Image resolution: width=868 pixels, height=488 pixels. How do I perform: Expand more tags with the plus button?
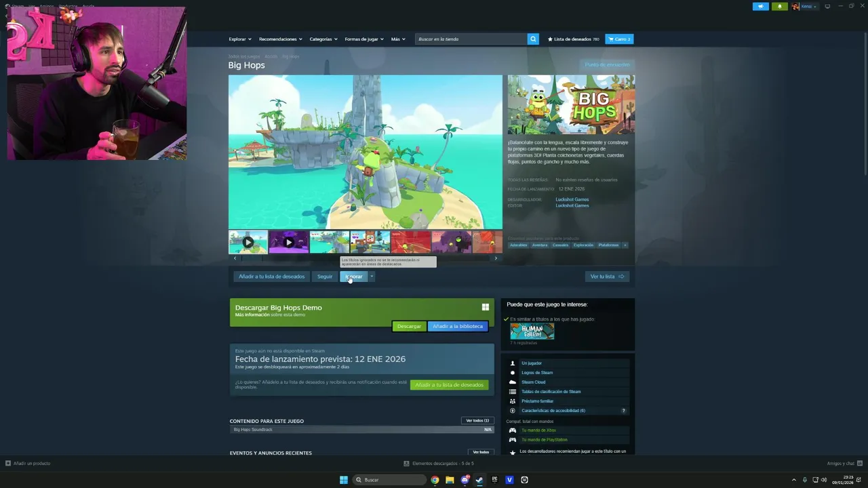(x=625, y=245)
